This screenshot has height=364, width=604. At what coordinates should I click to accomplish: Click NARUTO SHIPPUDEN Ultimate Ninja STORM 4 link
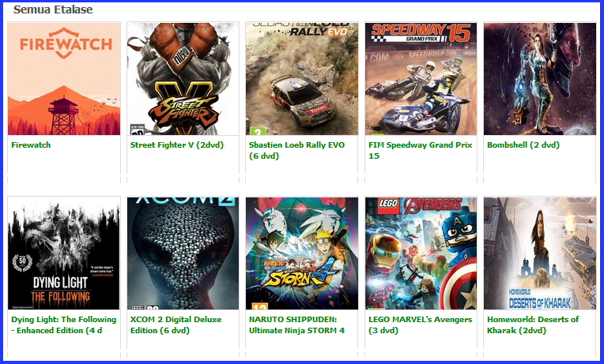(x=296, y=325)
